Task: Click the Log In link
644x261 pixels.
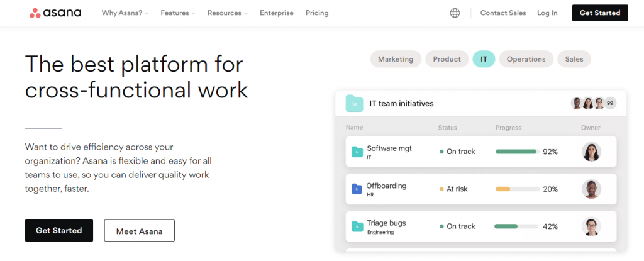Action: coord(547,13)
